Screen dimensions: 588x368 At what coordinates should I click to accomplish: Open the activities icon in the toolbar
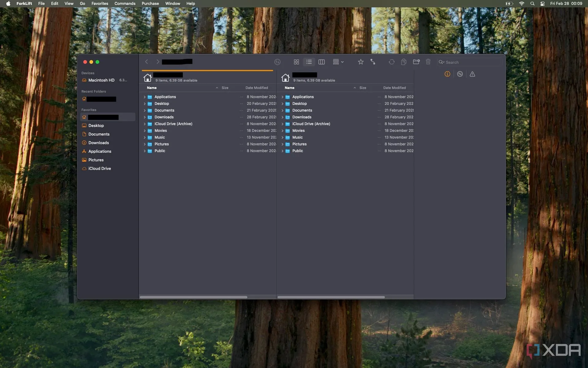point(277,62)
